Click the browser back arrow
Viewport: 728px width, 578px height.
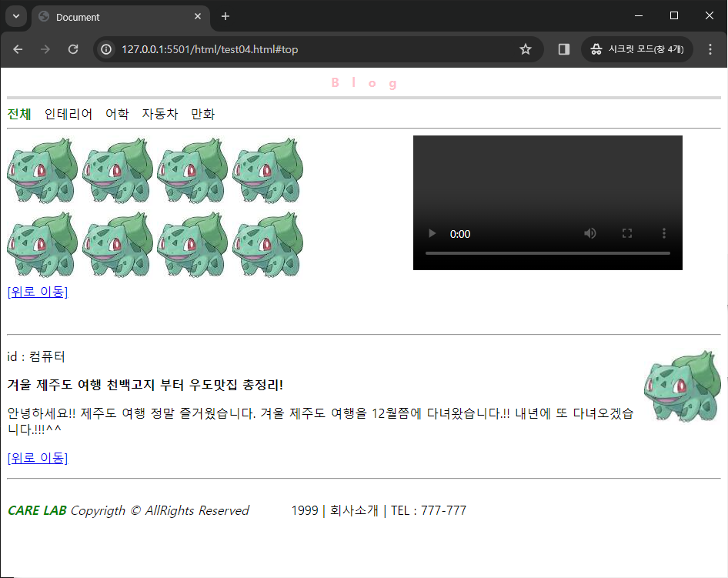coord(18,49)
